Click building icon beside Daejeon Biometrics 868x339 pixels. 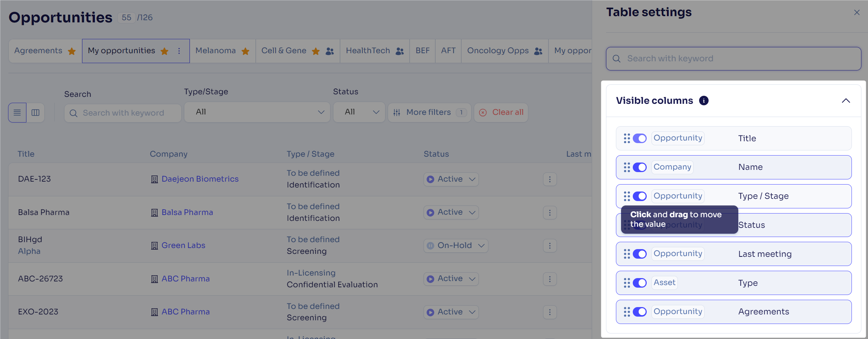point(155,179)
